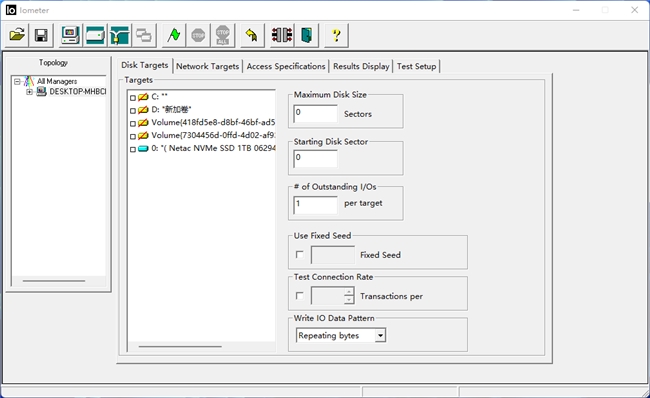
Task: Go to the Test Setup tab
Action: pos(416,66)
